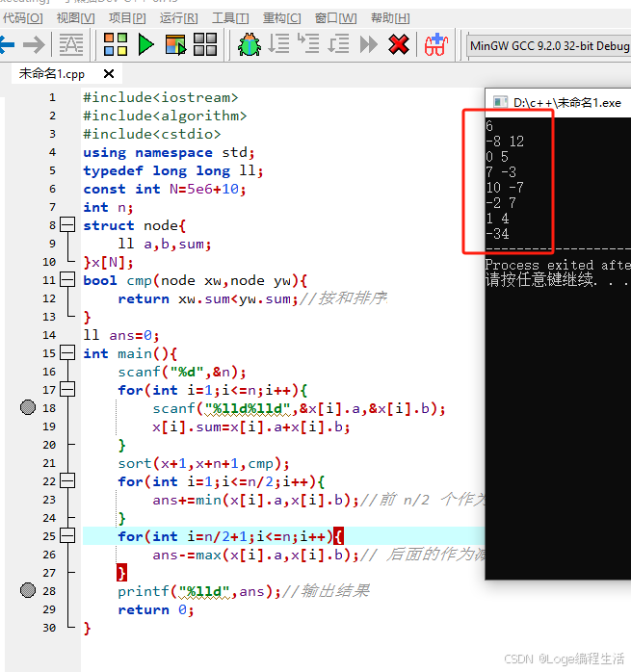Collapse the struct node fold at line 8
The height and width of the screenshot is (672, 631).
tap(67, 224)
